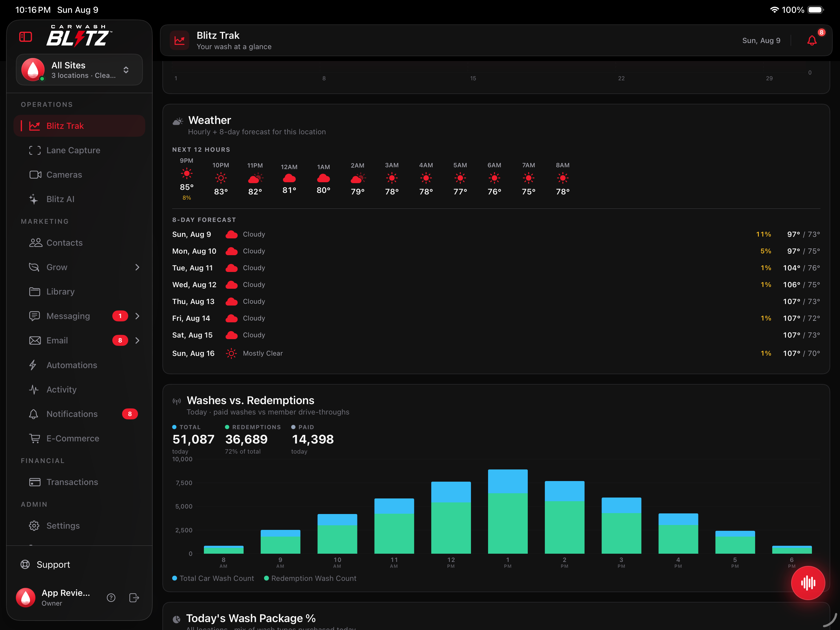Click the Total Car Wash Count legend dot
Image resolution: width=840 pixels, height=630 pixels.
pos(174,578)
